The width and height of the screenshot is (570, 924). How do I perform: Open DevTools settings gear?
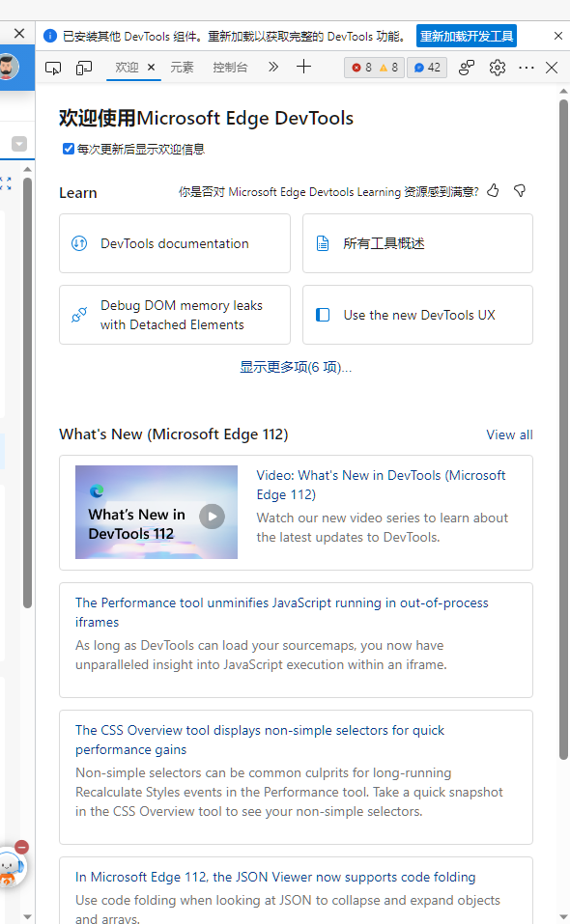[498, 68]
